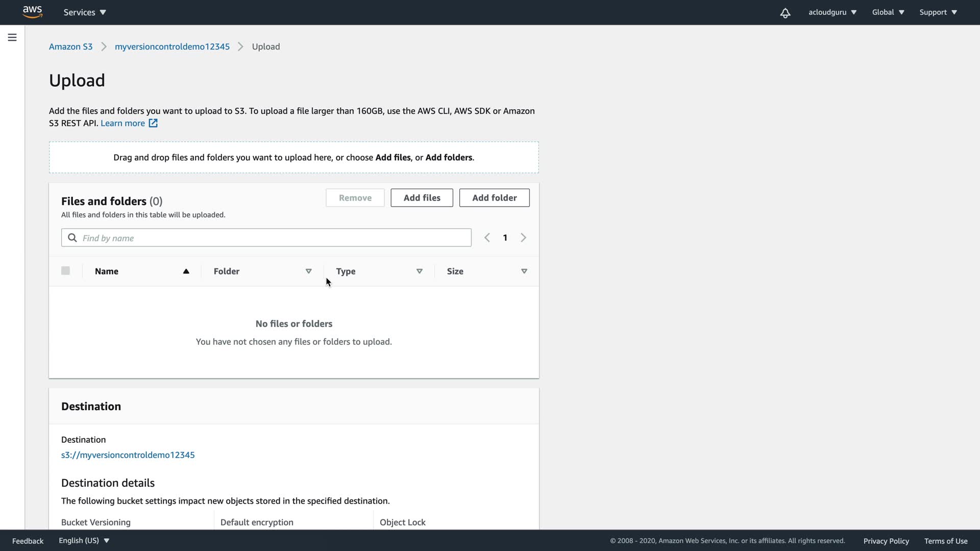Expand the Services menu
Screen dimensions: 980x551
click(85, 12)
